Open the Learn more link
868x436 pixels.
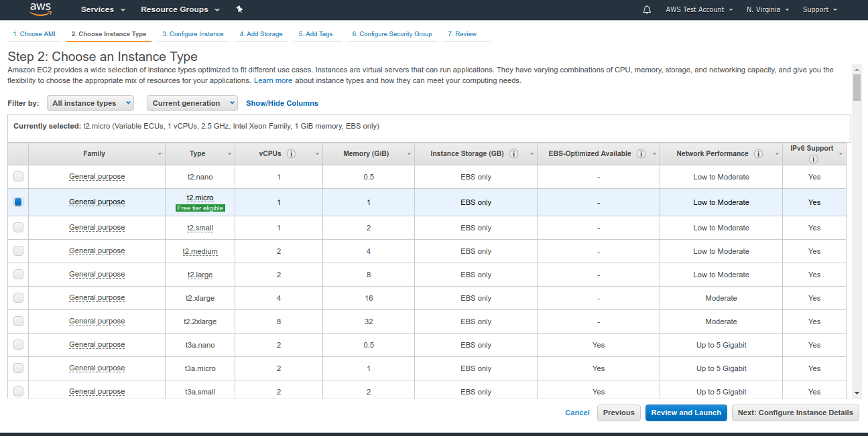(273, 80)
